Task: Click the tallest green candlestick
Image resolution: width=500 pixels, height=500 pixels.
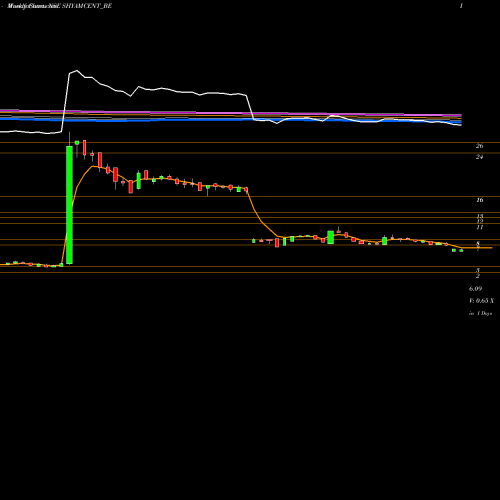Action: click(69, 205)
